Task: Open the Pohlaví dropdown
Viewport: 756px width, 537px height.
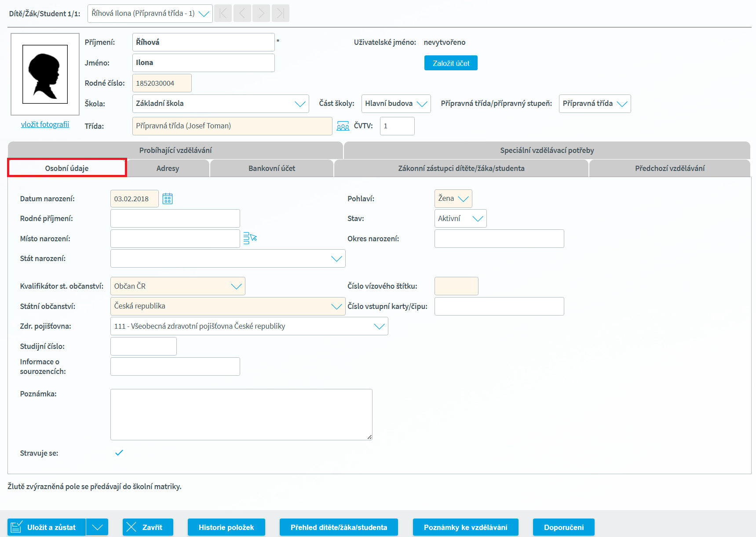Action: (x=453, y=199)
